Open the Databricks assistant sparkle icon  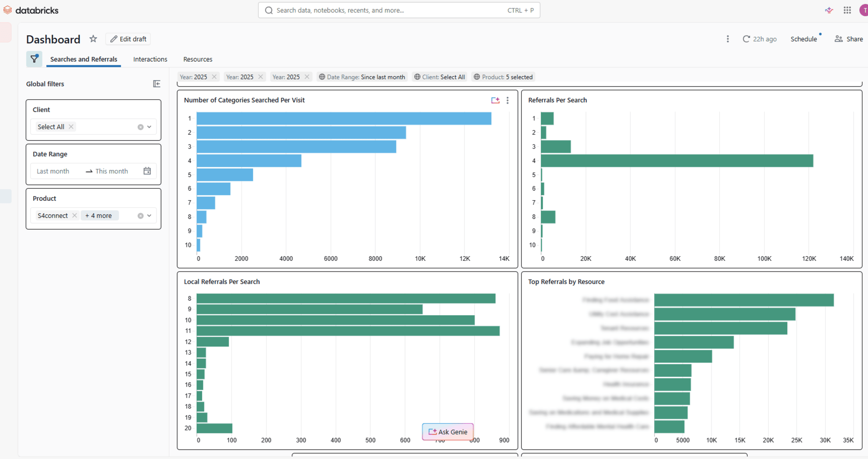[x=829, y=10]
